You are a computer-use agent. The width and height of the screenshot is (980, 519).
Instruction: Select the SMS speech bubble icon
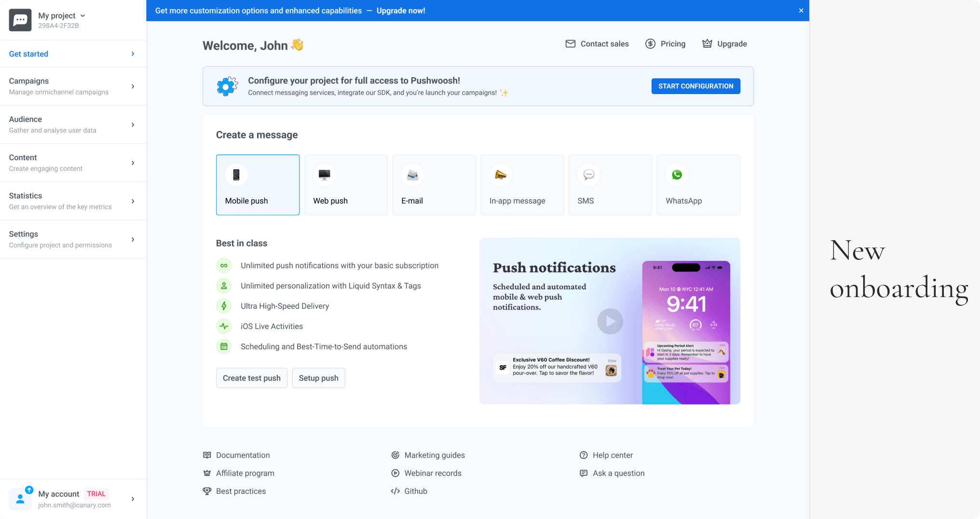pyautogui.click(x=589, y=175)
